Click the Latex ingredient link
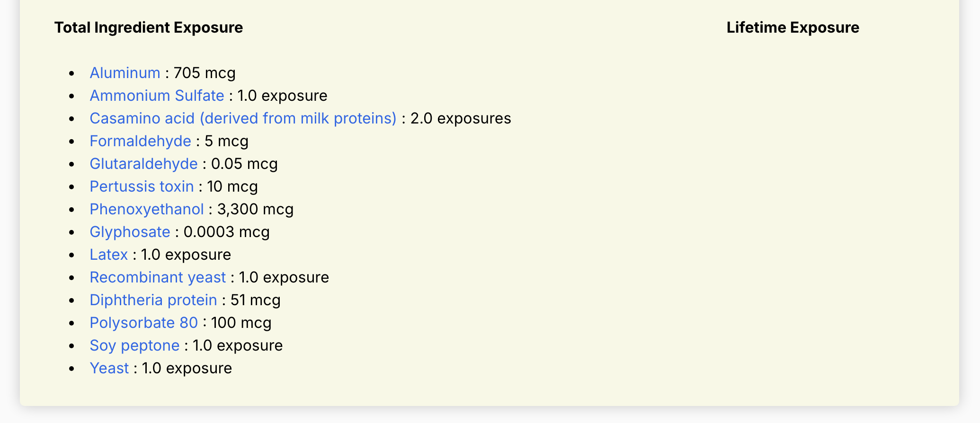Image resolution: width=980 pixels, height=423 pixels. point(108,255)
